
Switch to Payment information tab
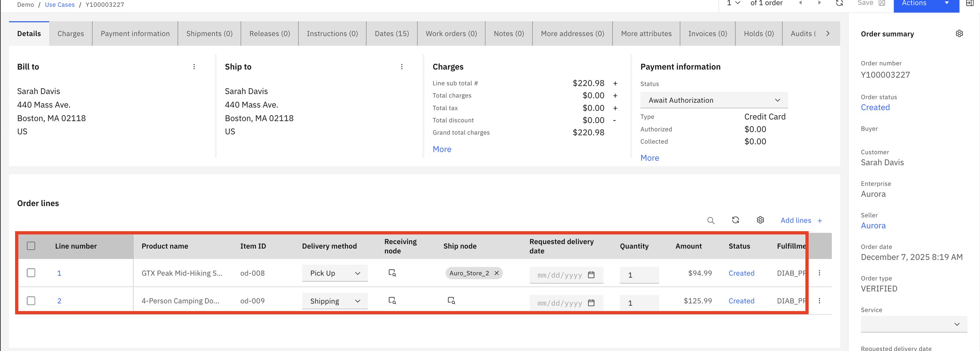pyautogui.click(x=135, y=34)
